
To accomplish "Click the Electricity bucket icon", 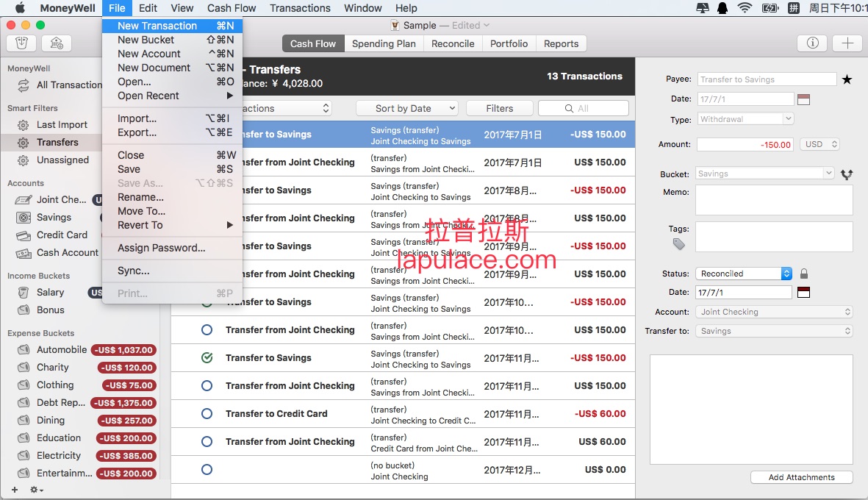I will pos(24,456).
